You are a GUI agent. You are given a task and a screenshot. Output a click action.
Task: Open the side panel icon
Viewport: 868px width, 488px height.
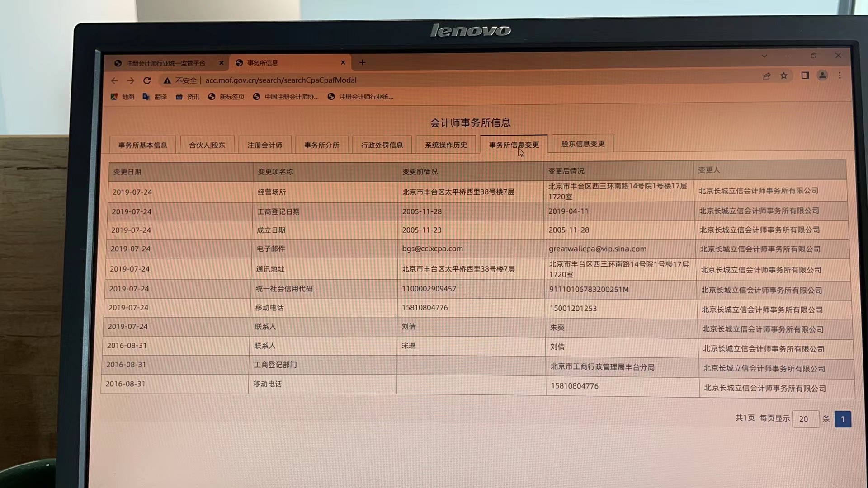point(805,75)
